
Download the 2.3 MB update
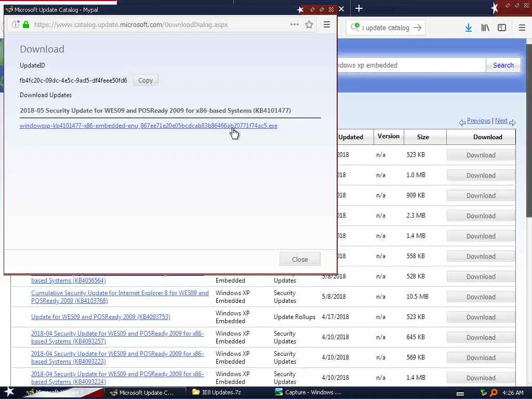(481, 216)
